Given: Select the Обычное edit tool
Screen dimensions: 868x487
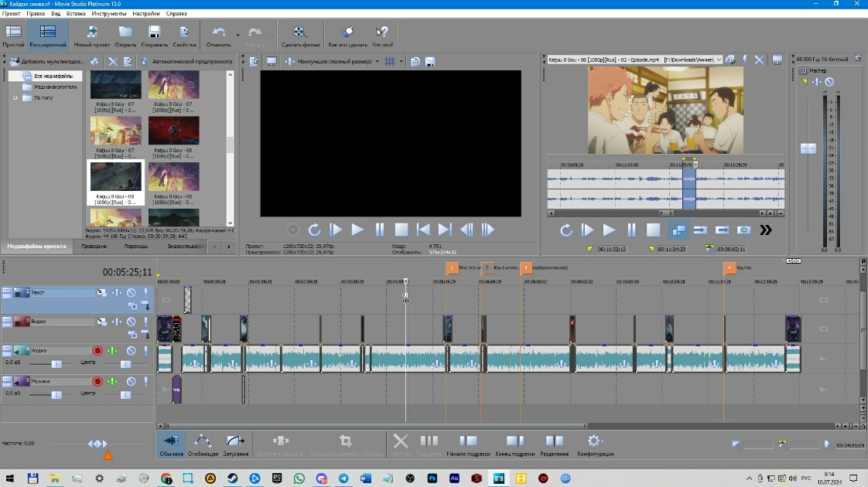Looking at the screenshot, I should pos(171,445).
